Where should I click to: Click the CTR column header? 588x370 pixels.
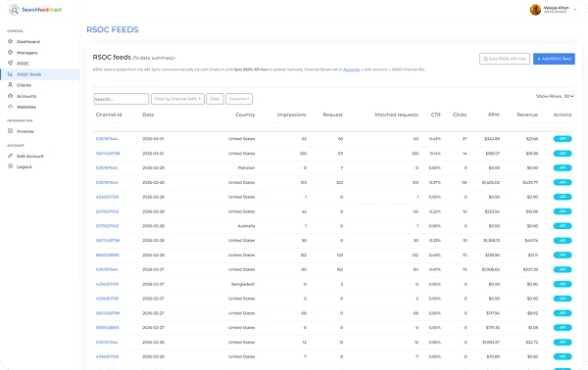(436, 115)
